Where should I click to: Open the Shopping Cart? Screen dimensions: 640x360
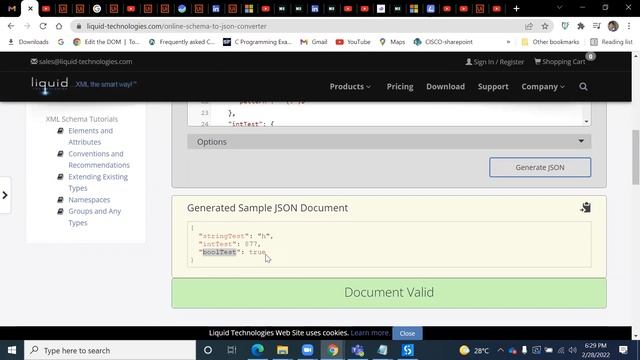point(560,62)
